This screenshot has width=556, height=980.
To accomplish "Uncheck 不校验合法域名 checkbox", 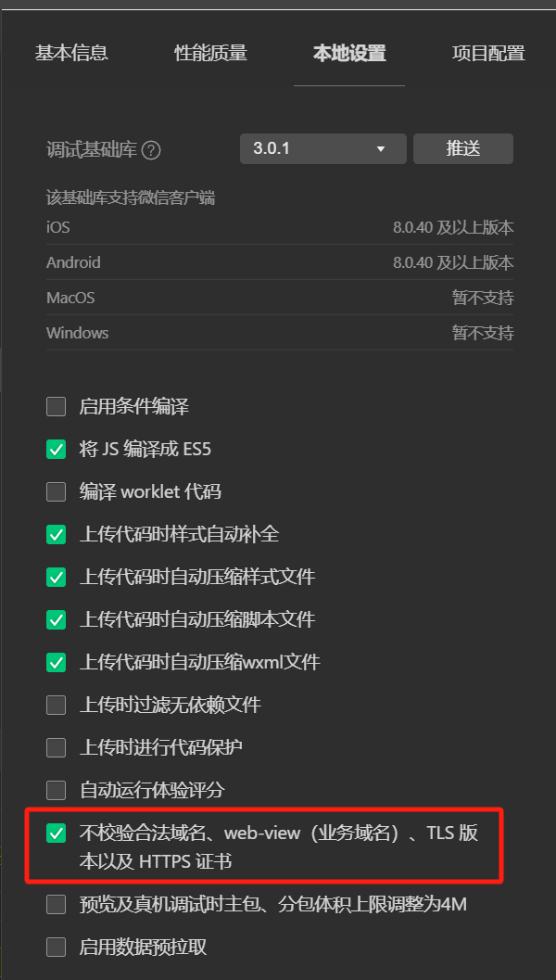I will pyautogui.click(x=57, y=834).
